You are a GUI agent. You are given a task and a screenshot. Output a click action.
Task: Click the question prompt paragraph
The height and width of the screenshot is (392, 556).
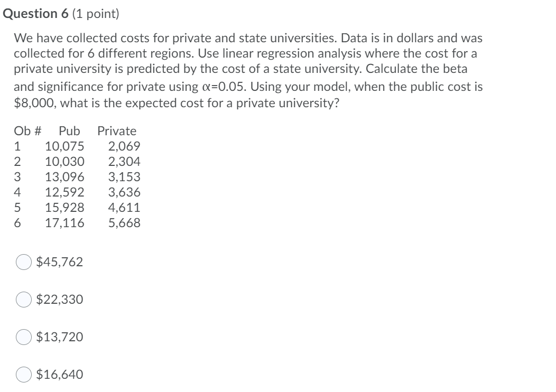pyautogui.click(x=248, y=69)
